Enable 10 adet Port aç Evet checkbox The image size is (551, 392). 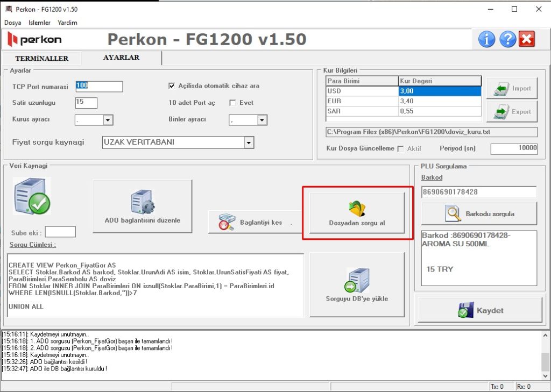(232, 103)
